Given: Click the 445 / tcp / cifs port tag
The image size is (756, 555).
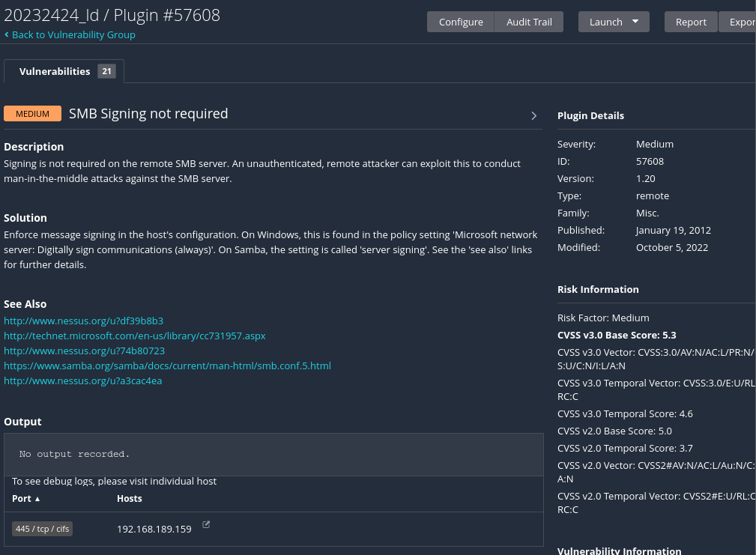Looking at the screenshot, I should point(43,529).
